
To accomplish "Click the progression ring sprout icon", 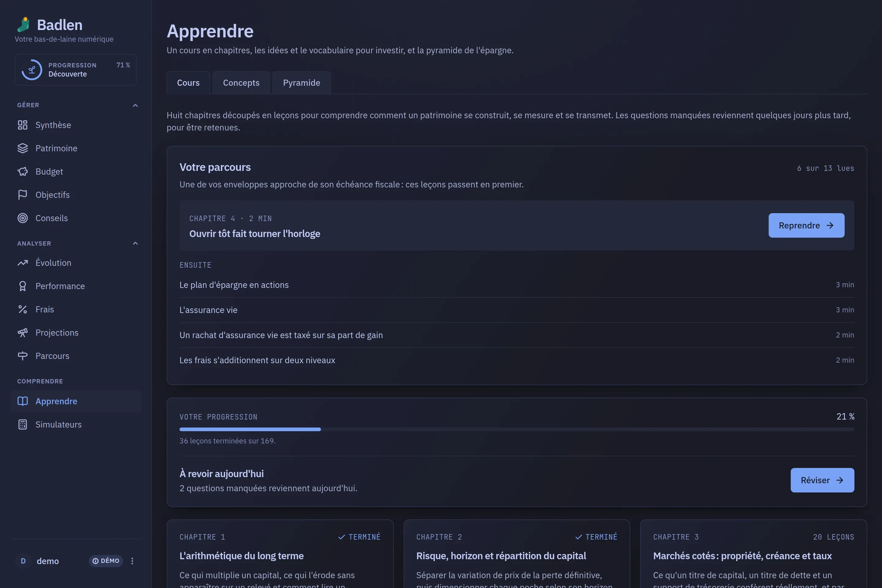I will [32, 70].
